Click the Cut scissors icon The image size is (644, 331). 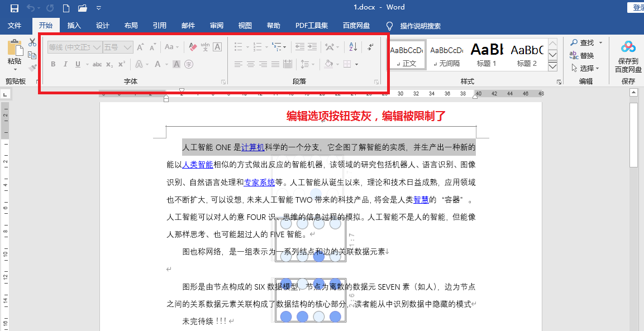pyautogui.click(x=32, y=42)
